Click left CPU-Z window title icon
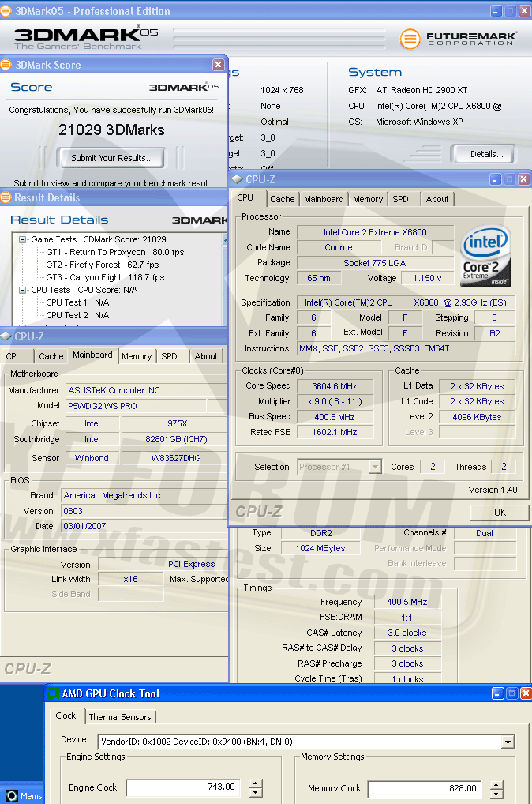Screen dimensions: 532x804 tap(6, 336)
